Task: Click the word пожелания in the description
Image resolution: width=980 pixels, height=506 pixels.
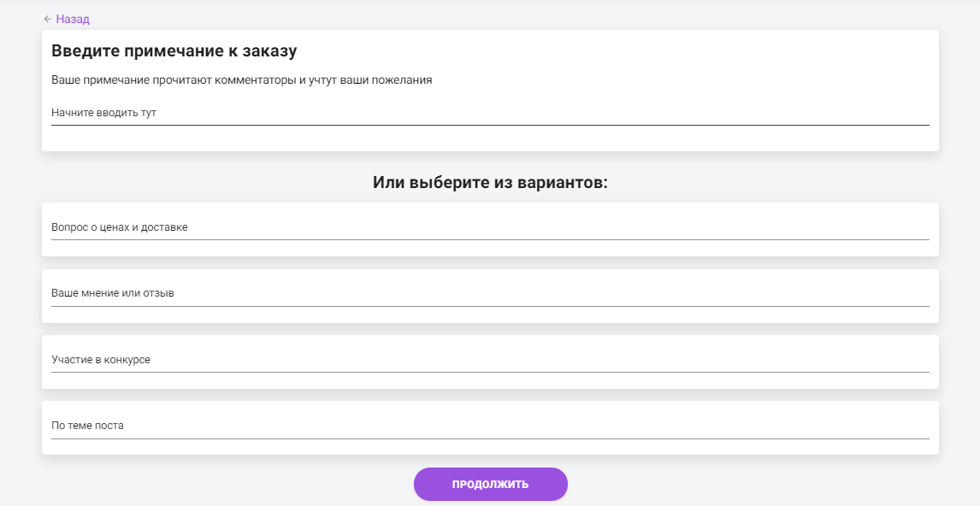Action: click(x=403, y=80)
